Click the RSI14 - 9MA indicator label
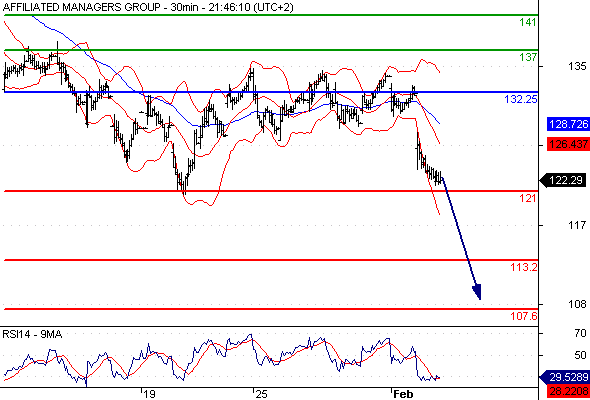The width and height of the screenshot is (590, 400). pyautogui.click(x=32, y=334)
